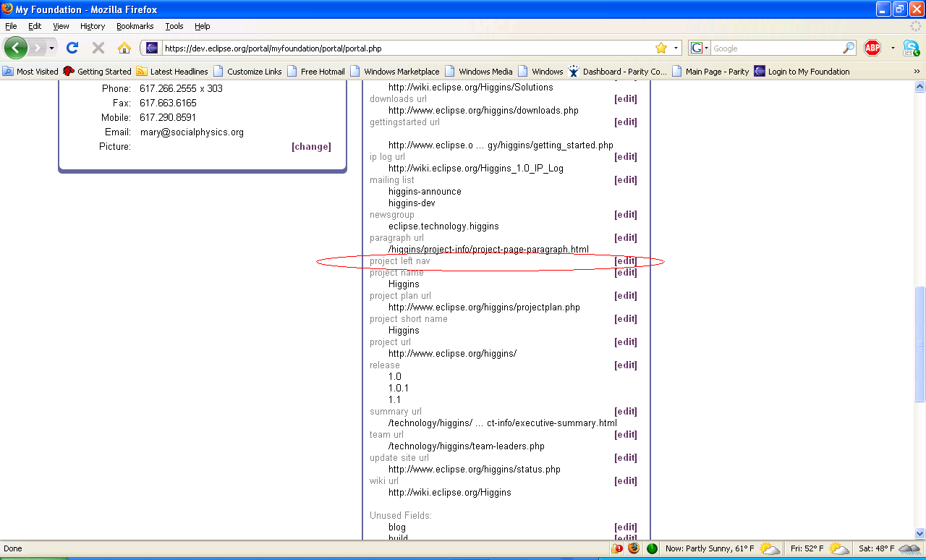Screen dimensions: 926x560
Task: Click [edit] next to blog unused field
Action: (626, 527)
